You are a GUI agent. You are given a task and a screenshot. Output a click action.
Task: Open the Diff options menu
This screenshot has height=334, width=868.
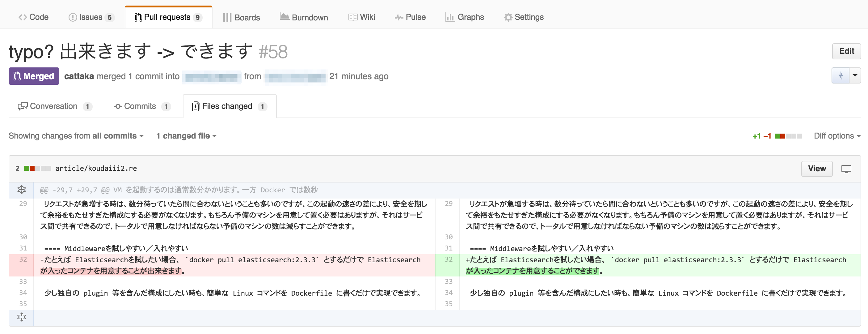837,136
